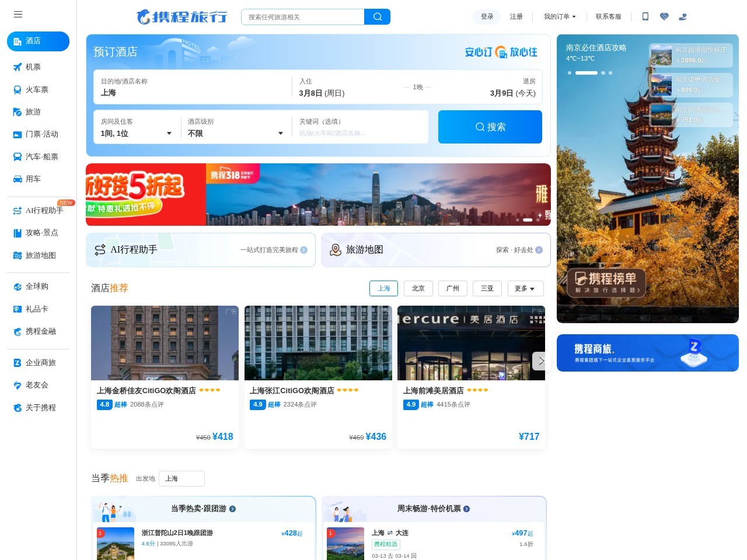Click the banner carousel position indicator dot
The image size is (747, 560).
tap(527, 220)
